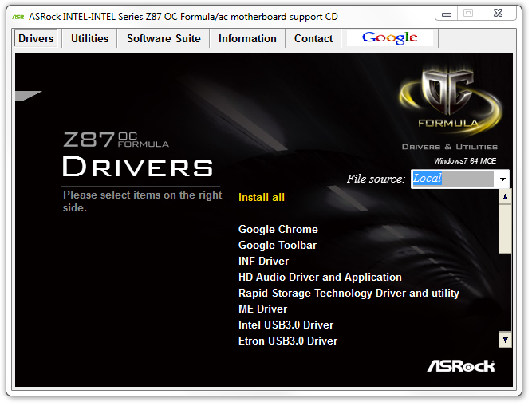
Task: Select Google Toolbar from the list
Action: coord(278,245)
